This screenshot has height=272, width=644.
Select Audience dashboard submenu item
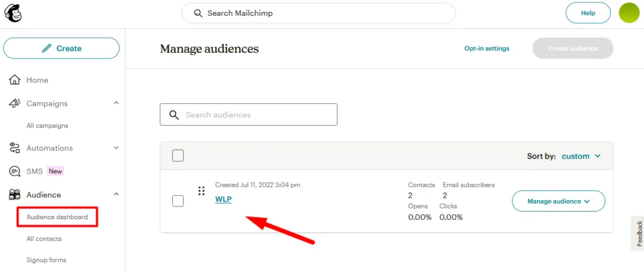click(57, 217)
